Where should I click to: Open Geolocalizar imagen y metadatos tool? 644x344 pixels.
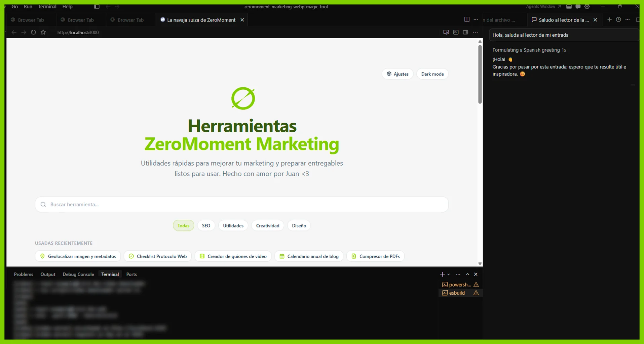[x=78, y=256]
